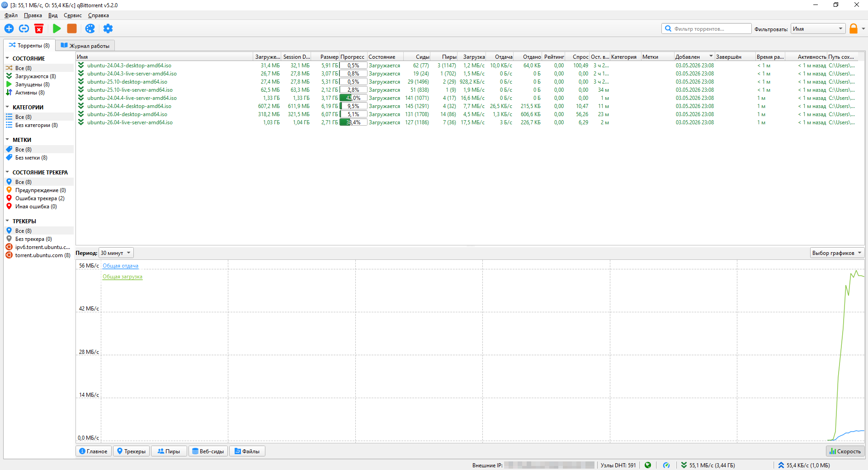Click the Фильтр торрентов search field
Viewport: 868px width, 470px height.
707,29
